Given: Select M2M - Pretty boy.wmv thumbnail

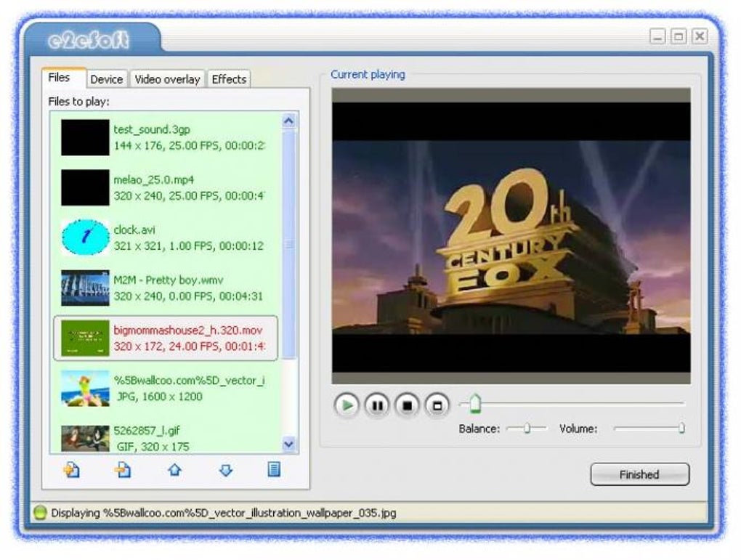Looking at the screenshot, I should [85, 288].
